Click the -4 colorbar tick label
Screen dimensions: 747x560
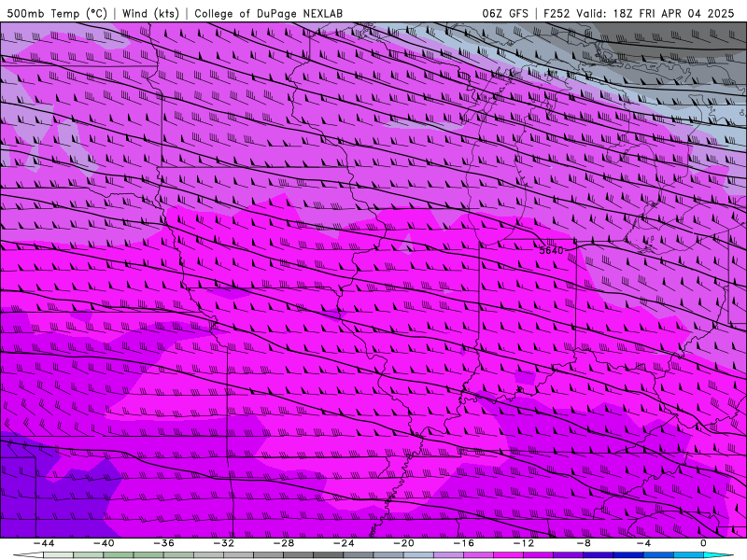(643, 543)
